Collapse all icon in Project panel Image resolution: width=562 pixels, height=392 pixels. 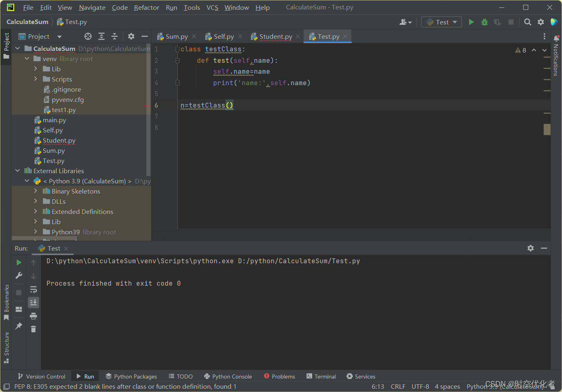pos(115,36)
